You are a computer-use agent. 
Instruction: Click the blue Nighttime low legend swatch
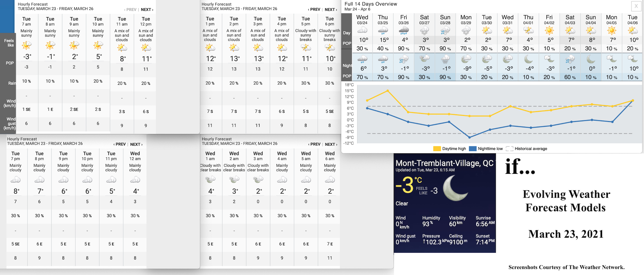pos(473,149)
